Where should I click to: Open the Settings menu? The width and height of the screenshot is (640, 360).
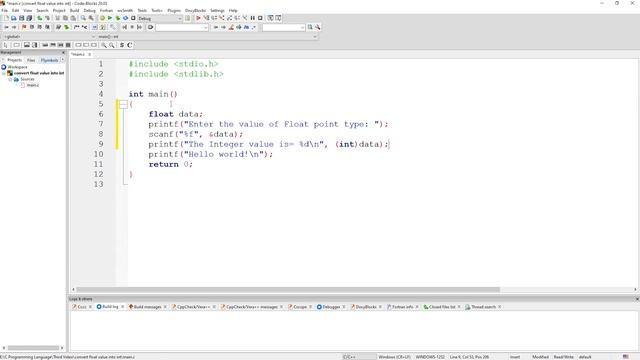point(217,10)
